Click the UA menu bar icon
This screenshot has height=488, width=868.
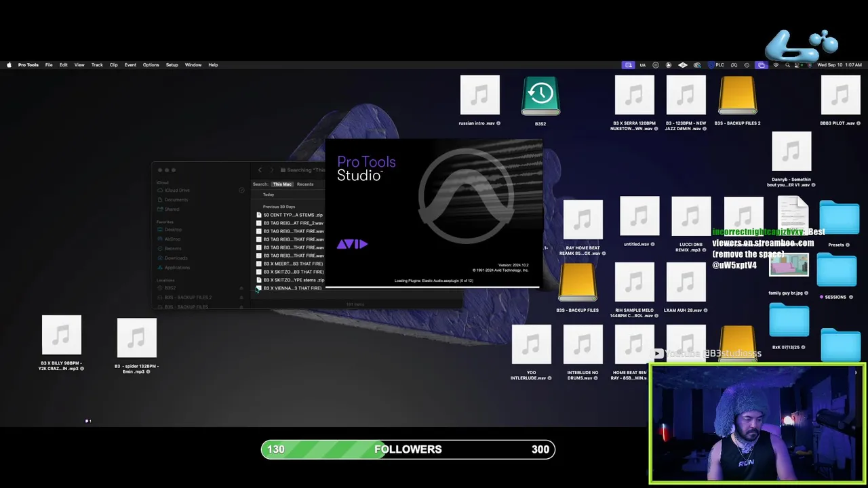(x=642, y=65)
